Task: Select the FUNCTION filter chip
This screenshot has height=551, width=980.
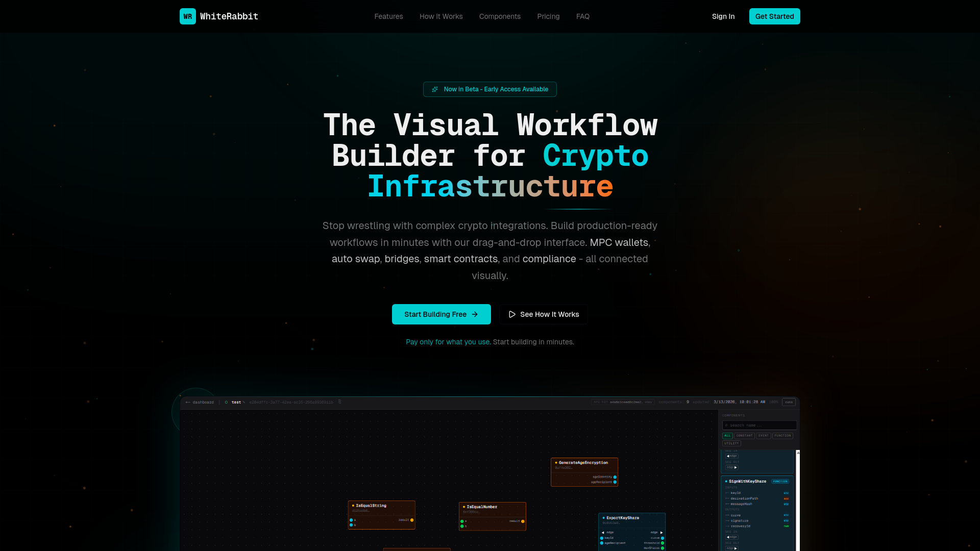Action: pyautogui.click(x=782, y=436)
